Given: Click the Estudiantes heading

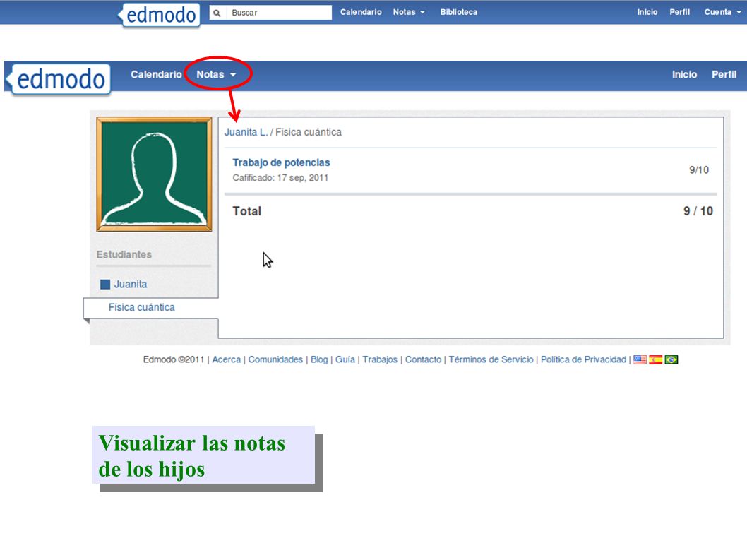Looking at the screenshot, I should point(124,254).
